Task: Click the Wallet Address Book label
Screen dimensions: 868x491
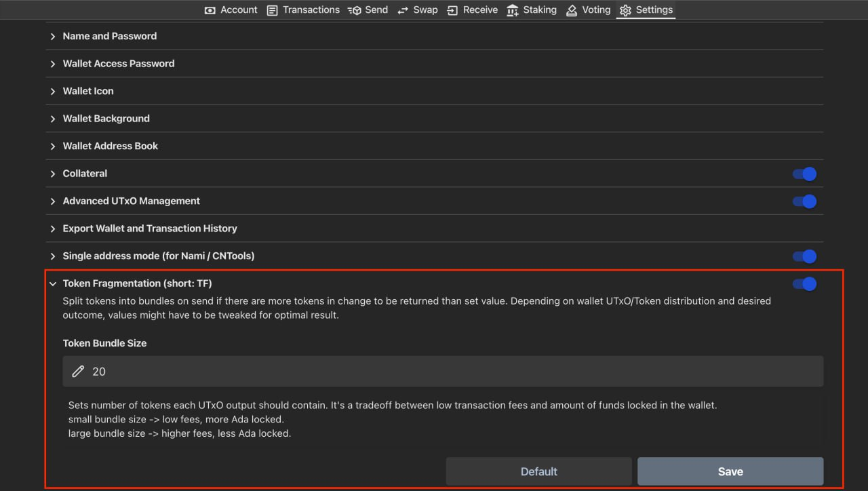Action: 111,146
